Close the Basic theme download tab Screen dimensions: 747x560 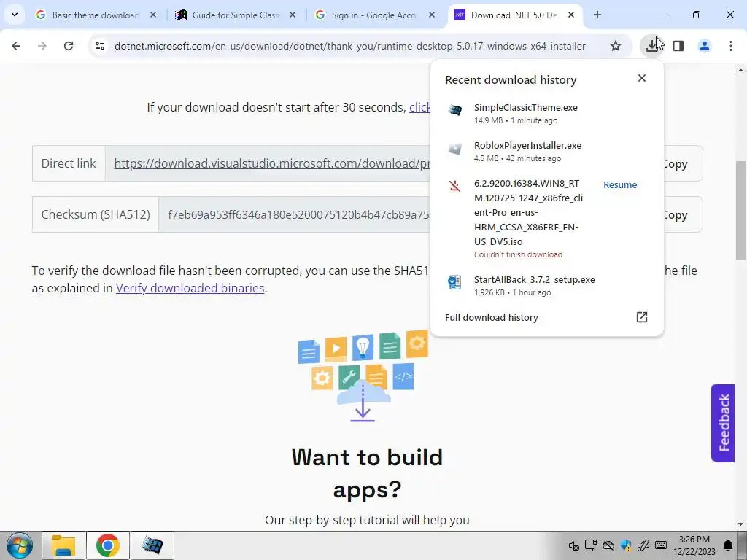coord(153,15)
